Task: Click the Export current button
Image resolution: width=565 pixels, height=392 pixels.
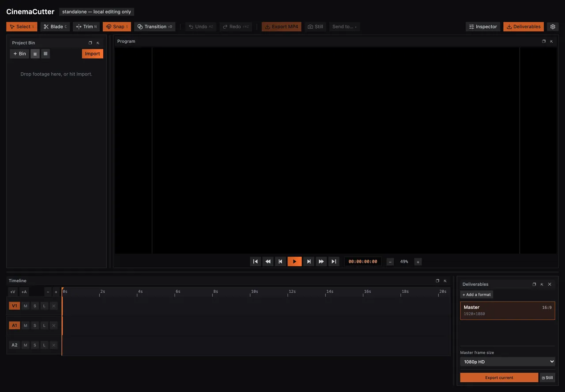Action: point(499,377)
